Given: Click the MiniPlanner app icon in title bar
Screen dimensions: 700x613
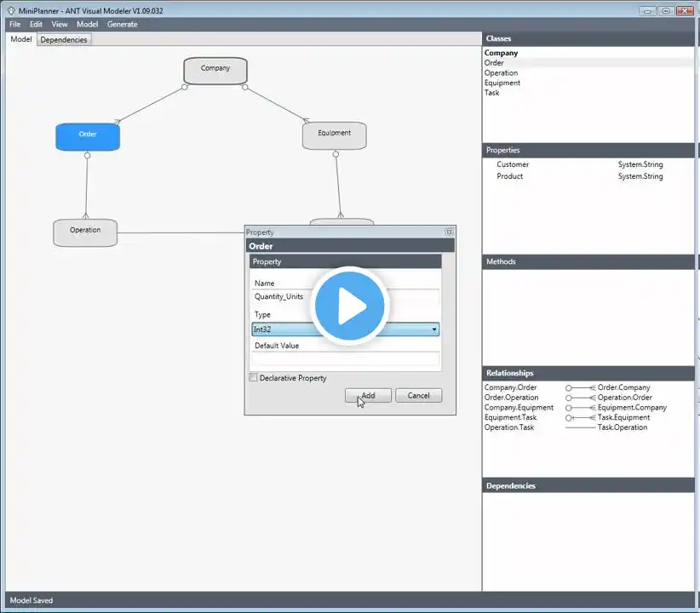Looking at the screenshot, I should 11,10.
